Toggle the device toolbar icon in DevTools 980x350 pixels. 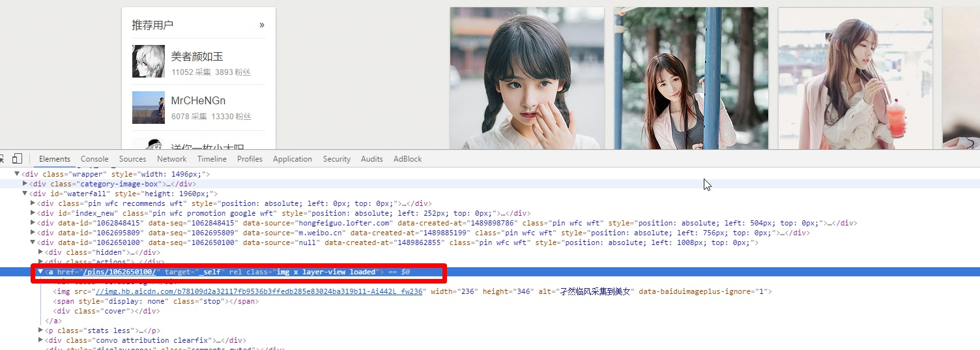(17, 159)
